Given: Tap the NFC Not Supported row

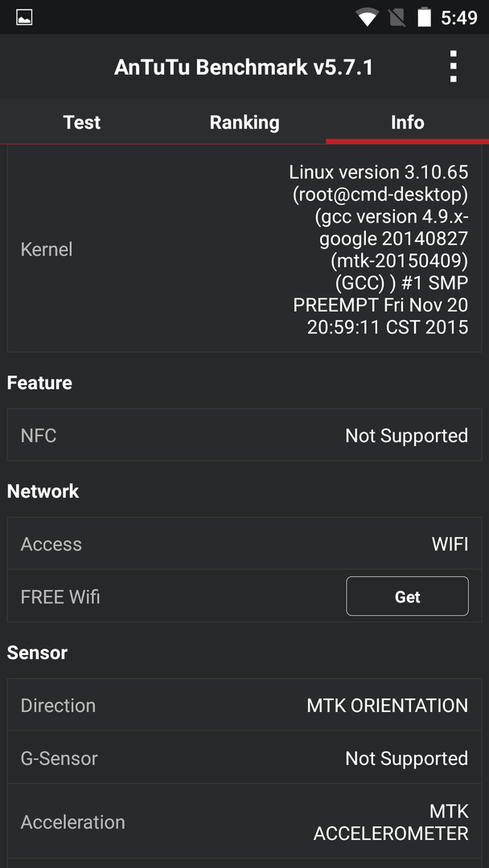Looking at the screenshot, I should (x=244, y=435).
